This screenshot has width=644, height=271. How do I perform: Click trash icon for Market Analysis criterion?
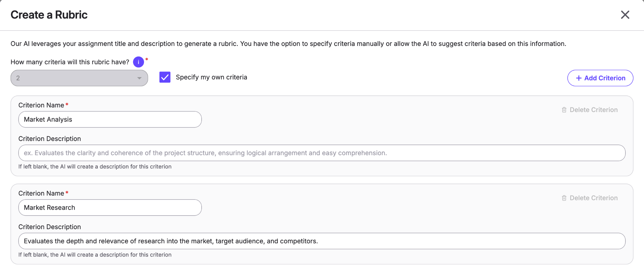click(x=564, y=110)
